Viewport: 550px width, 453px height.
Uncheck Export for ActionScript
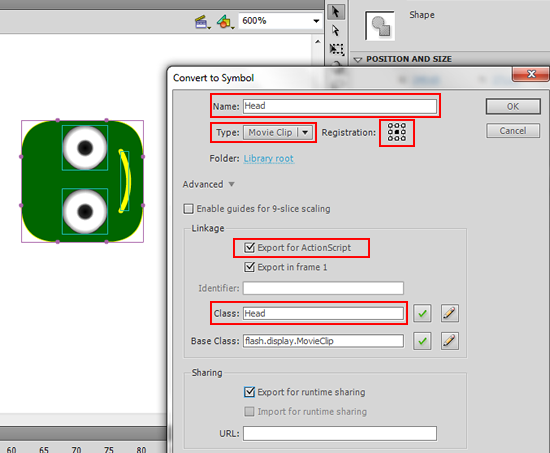pyautogui.click(x=249, y=248)
